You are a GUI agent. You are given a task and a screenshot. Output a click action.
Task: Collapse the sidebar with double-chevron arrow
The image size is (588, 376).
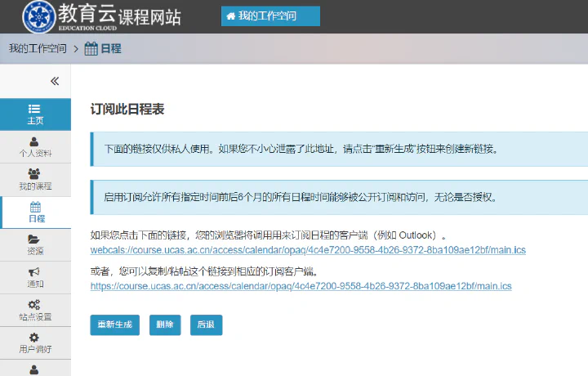[55, 81]
